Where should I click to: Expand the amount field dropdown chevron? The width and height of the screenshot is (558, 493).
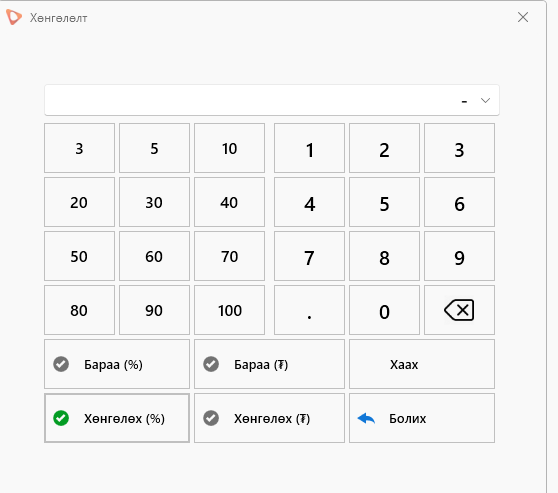(485, 100)
